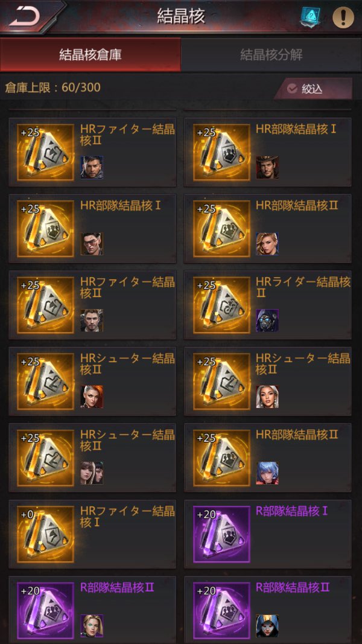Open the blue help cube icon
This screenshot has height=644, width=362.
pyautogui.click(x=309, y=18)
